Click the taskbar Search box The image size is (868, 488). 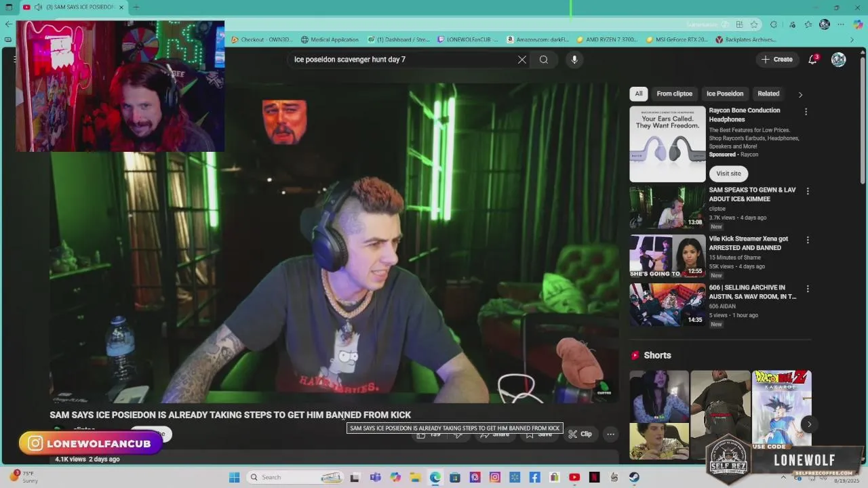294,477
